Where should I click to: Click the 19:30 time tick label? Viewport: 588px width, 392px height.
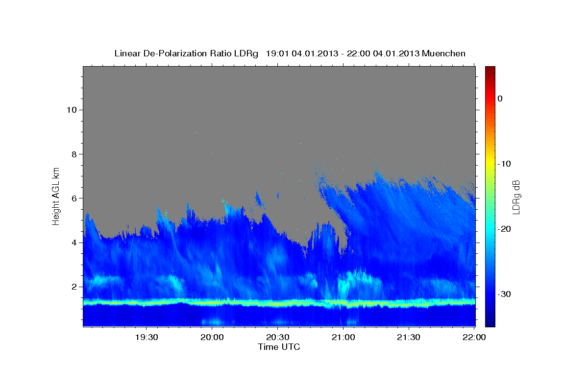(147, 338)
